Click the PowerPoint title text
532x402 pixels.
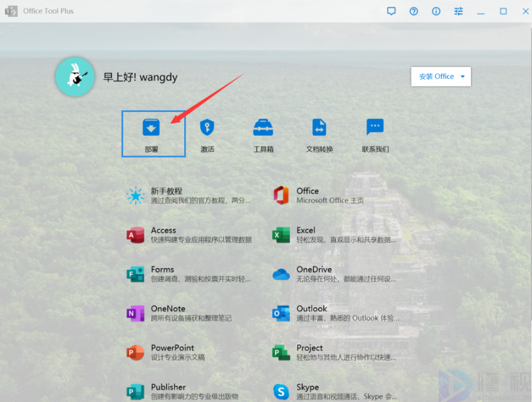point(172,348)
